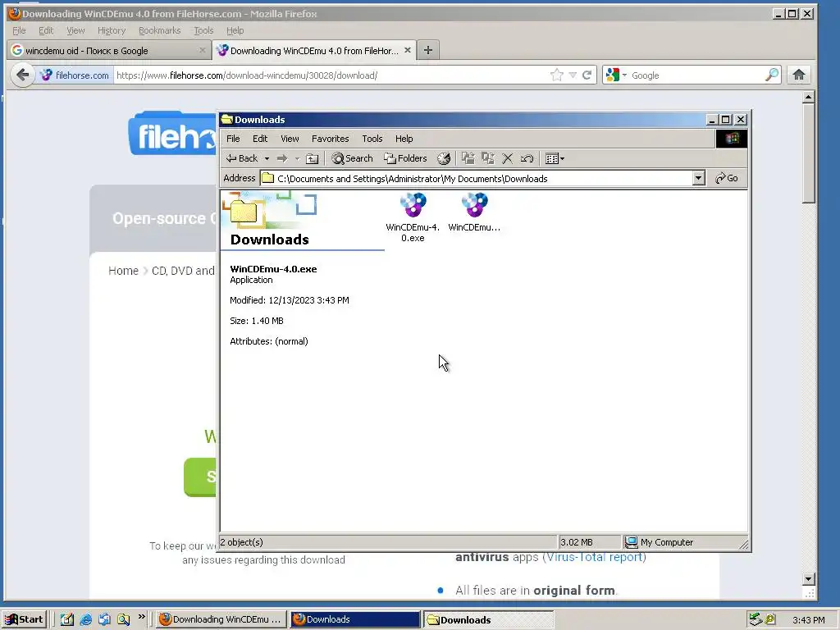Click the Firefox page scrollbar up arrow
This screenshot has width=840, height=630.
(808, 97)
